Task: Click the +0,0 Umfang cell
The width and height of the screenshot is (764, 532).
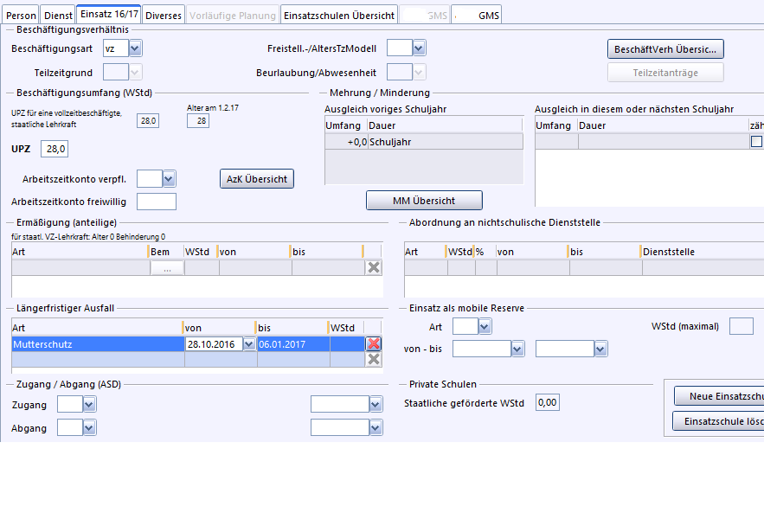Action: click(x=346, y=142)
